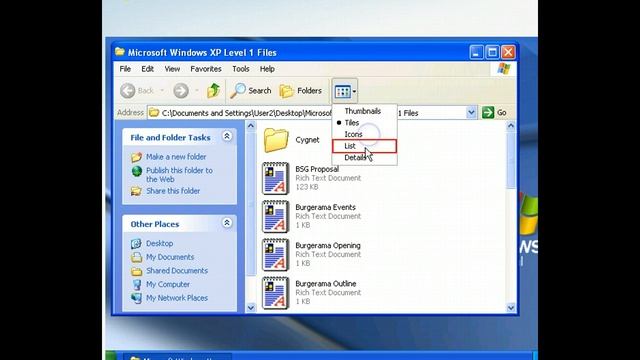Open the Edit menu
This screenshot has width=640, height=360.
pos(147,69)
